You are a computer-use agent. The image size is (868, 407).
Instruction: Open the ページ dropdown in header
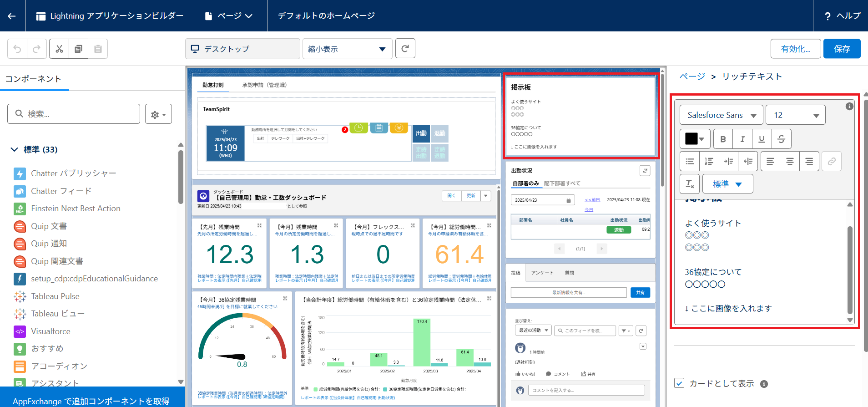pyautogui.click(x=229, y=16)
